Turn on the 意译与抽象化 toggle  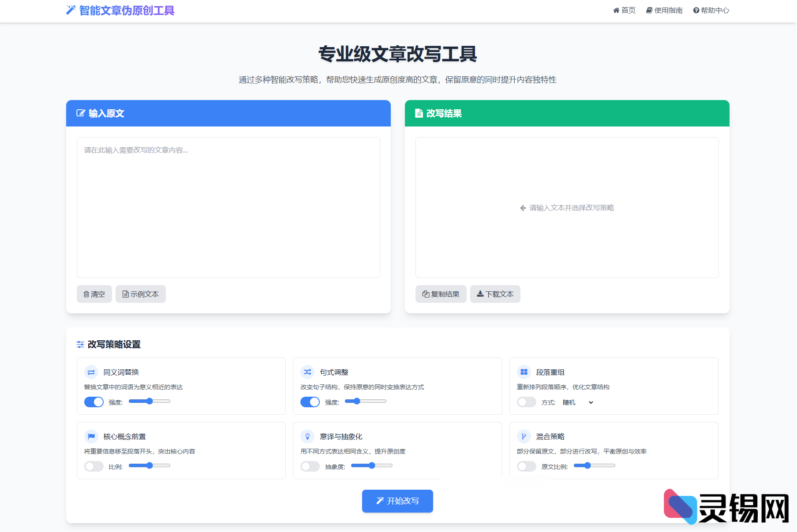pyautogui.click(x=310, y=466)
